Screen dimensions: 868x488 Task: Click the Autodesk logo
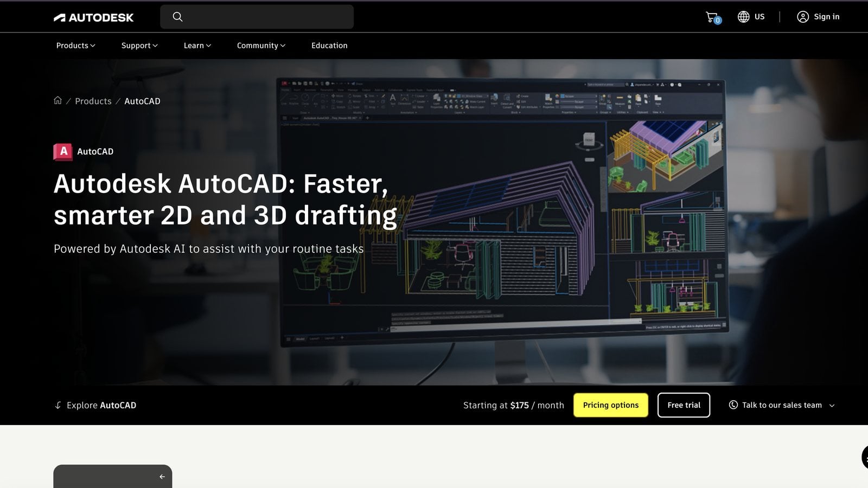[93, 17]
